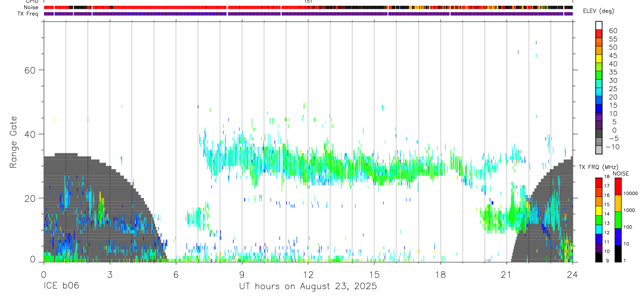Click the white top segment of the ELEV color bar
This screenshot has width=644, height=297.
[x=599, y=25]
